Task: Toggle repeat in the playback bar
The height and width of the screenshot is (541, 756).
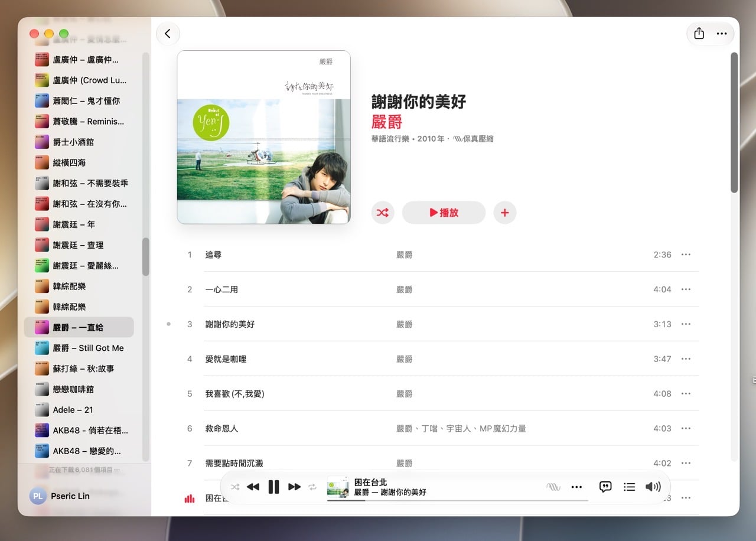Action: click(x=312, y=487)
